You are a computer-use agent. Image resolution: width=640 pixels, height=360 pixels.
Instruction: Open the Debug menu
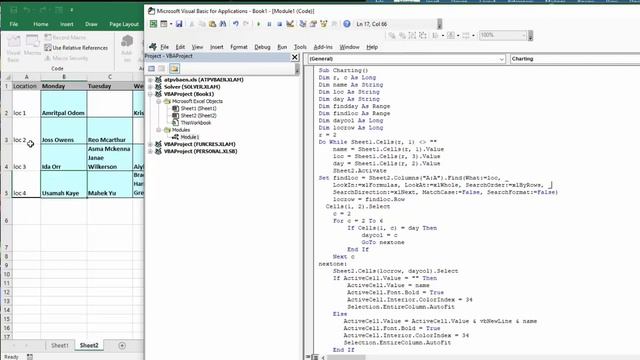[262, 47]
